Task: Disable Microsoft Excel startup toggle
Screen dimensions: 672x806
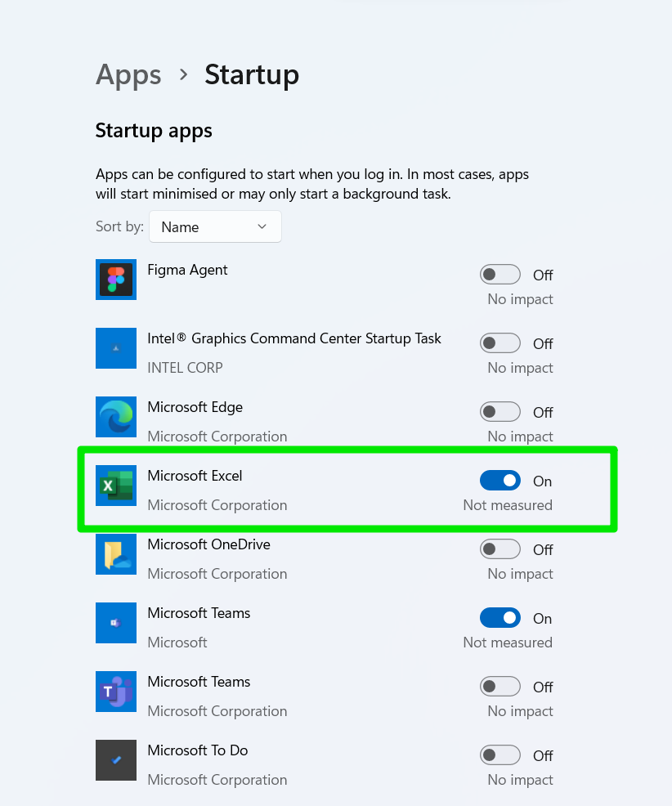Action: 500,481
